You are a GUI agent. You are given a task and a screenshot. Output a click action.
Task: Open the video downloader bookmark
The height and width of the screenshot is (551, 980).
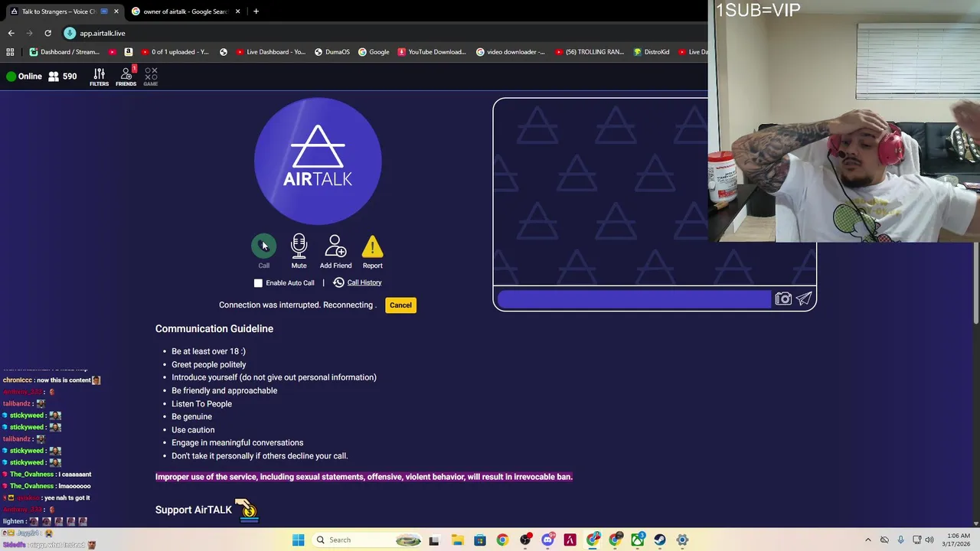click(x=510, y=52)
